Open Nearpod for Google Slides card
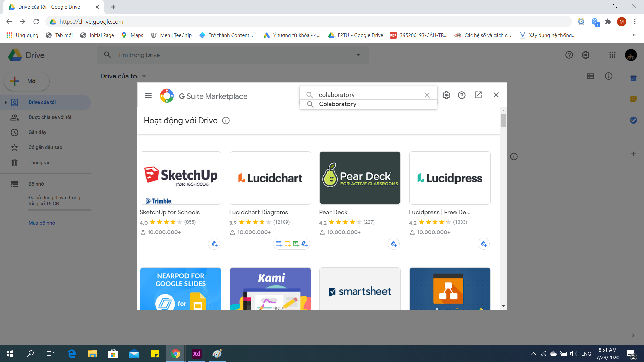The image size is (644, 362). [x=180, y=289]
